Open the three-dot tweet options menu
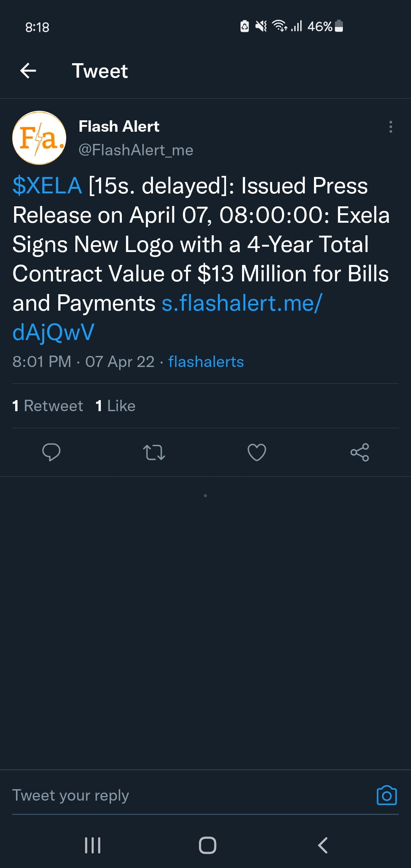 390,127
